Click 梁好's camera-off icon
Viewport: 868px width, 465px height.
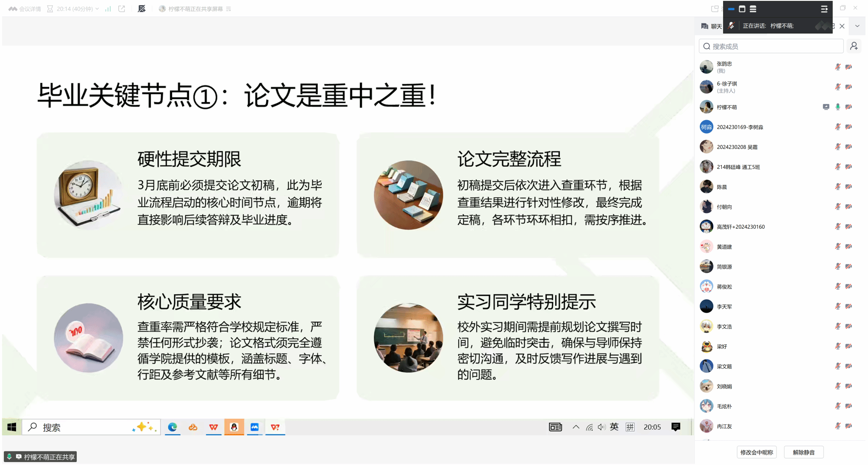tap(849, 346)
